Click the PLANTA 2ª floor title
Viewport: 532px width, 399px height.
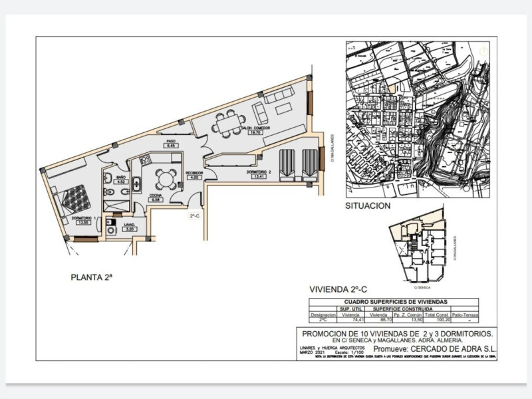92,277
